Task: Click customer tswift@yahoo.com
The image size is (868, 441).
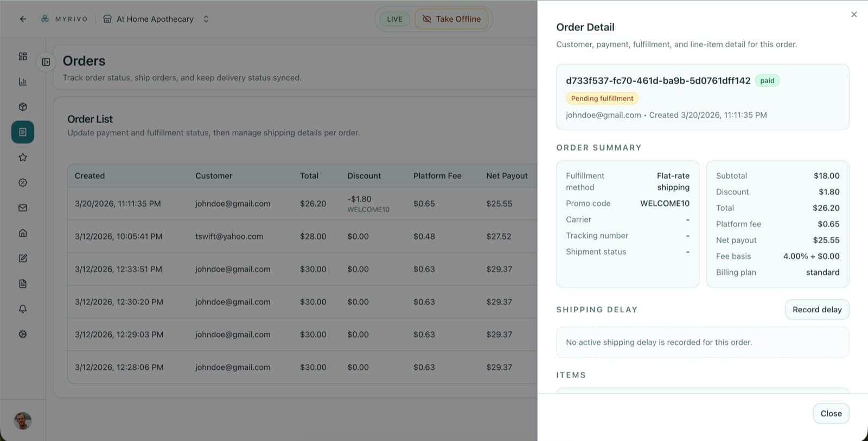Action: (229, 237)
